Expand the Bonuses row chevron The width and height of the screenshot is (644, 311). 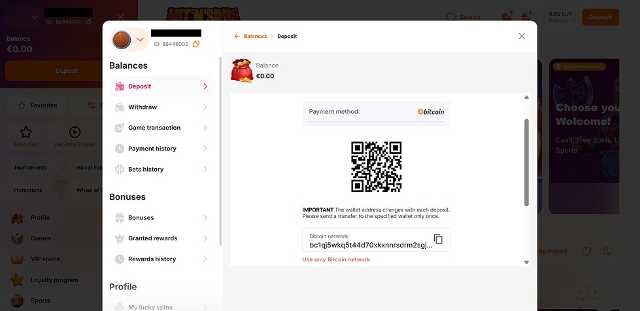point(205,217)
